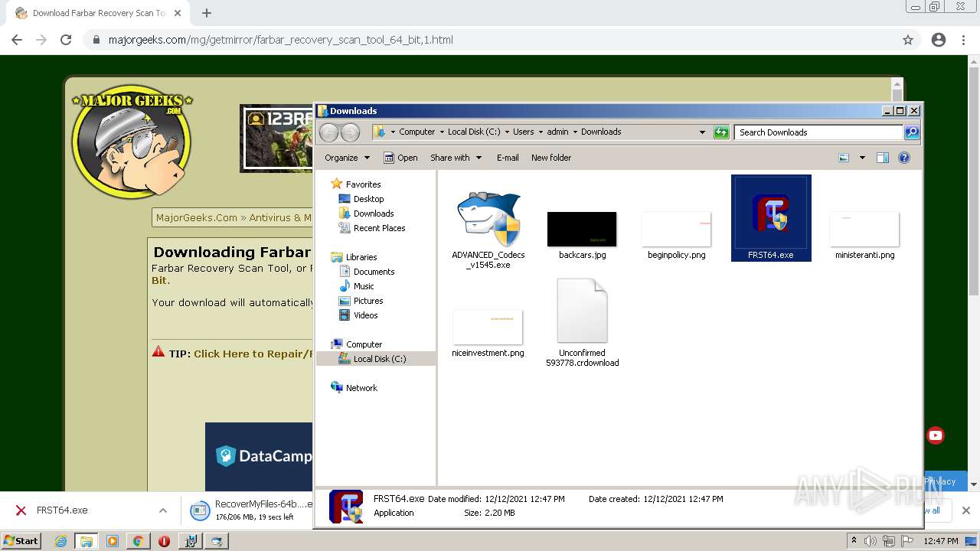Open a new Chrome tab
Screen dimensions: 980x551
point(207,13)
